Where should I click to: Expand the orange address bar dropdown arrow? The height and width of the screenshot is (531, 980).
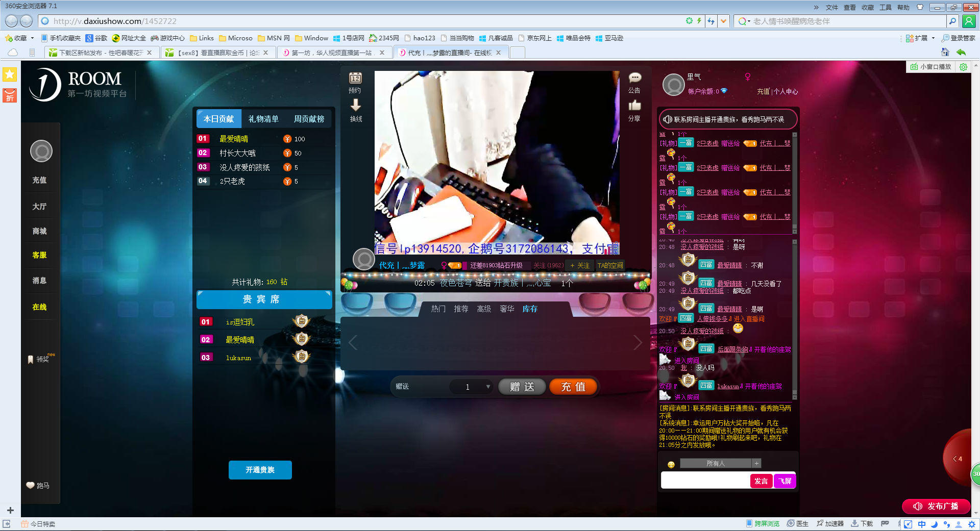[723, 21]
